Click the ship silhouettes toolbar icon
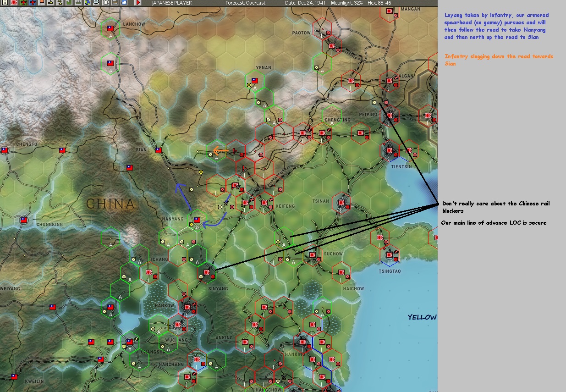 pos(78,2)
